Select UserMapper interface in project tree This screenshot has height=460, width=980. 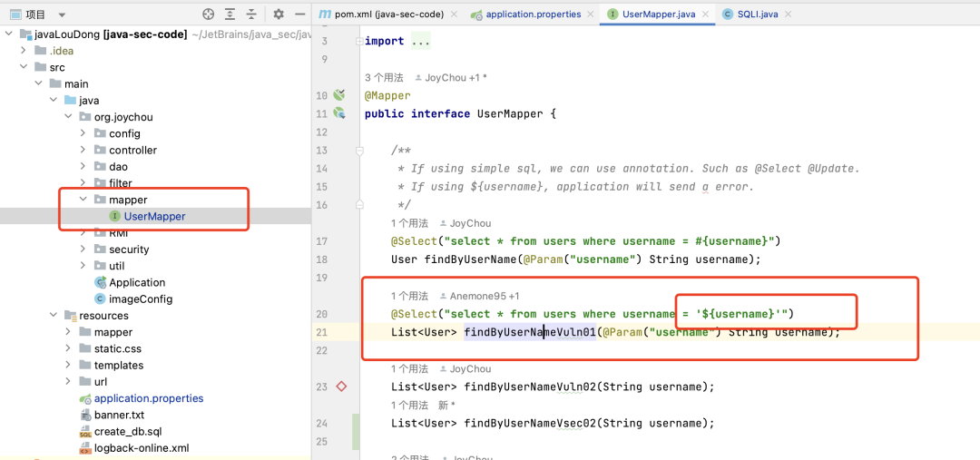[x=154, y=216]
